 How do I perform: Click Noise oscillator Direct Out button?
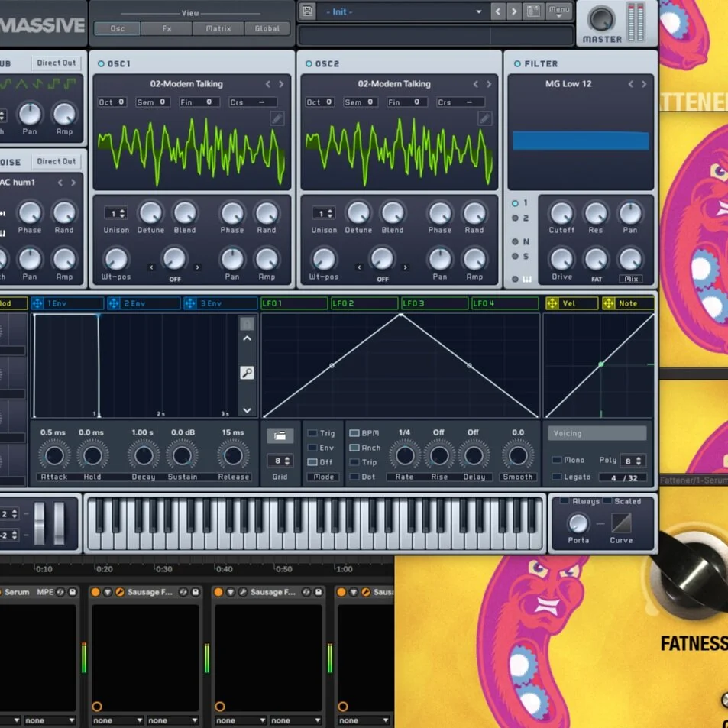tap(57, 161)
